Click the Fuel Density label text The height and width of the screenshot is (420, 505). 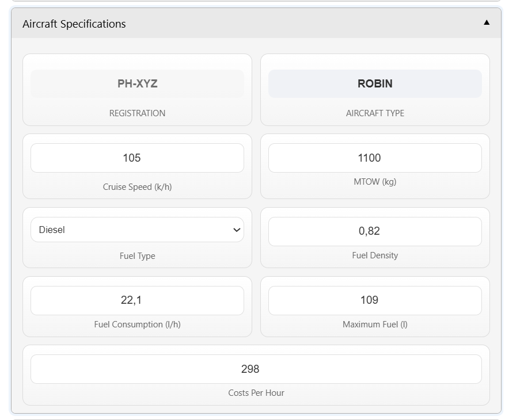click(x=375, y=255)
